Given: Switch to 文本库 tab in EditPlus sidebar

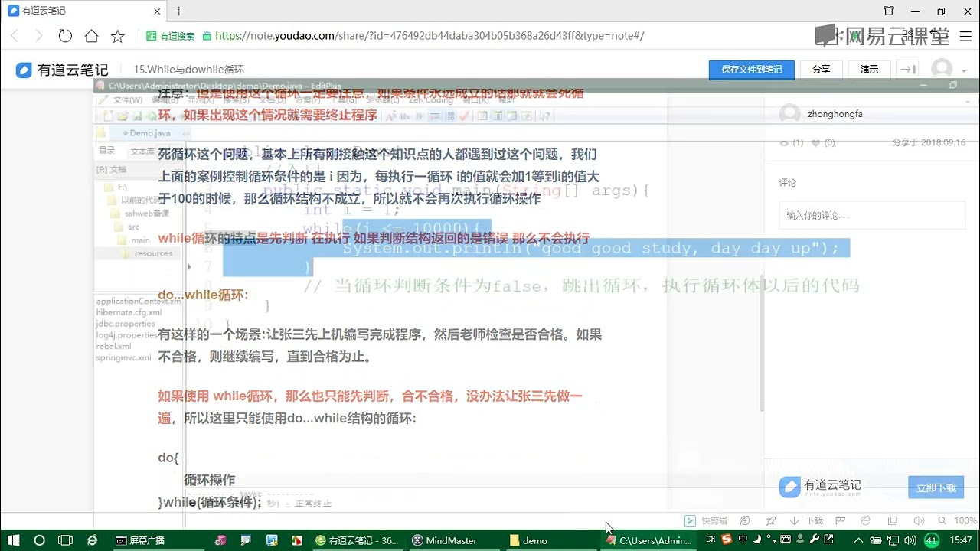Looking at the screenshot, I should tap(142, 152).
